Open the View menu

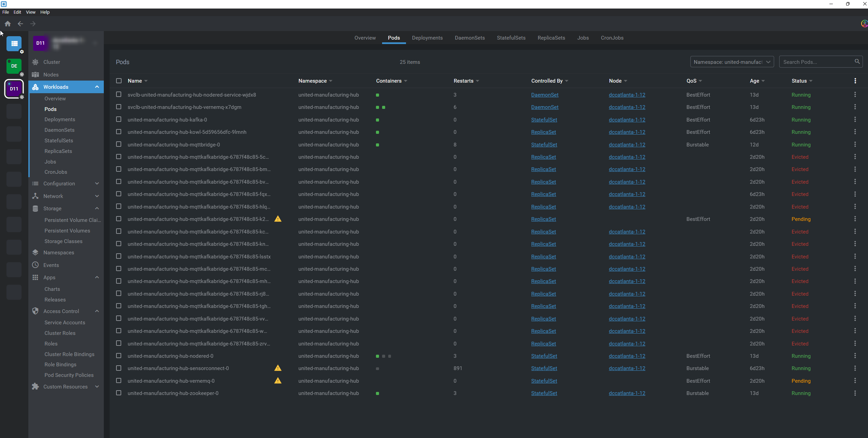click(x=30, y=12)
